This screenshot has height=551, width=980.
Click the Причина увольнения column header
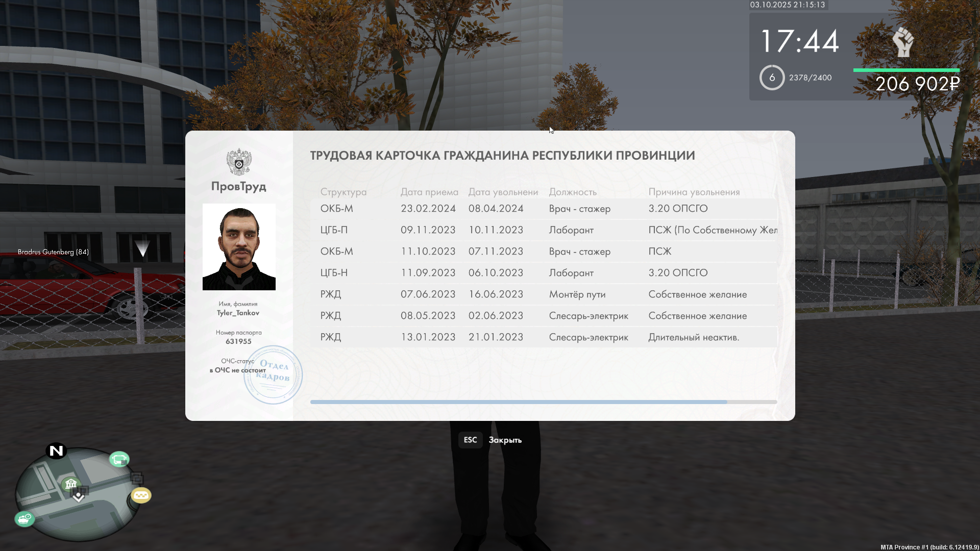[x=694, y=192]
